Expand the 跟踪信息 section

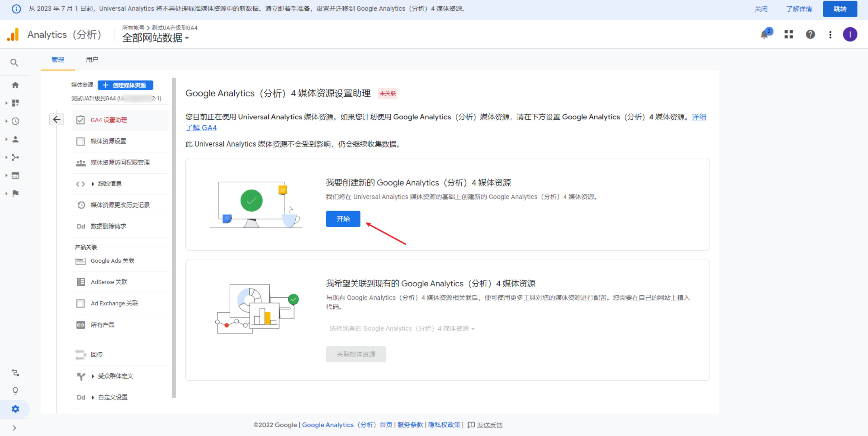[x=120, y=184]
